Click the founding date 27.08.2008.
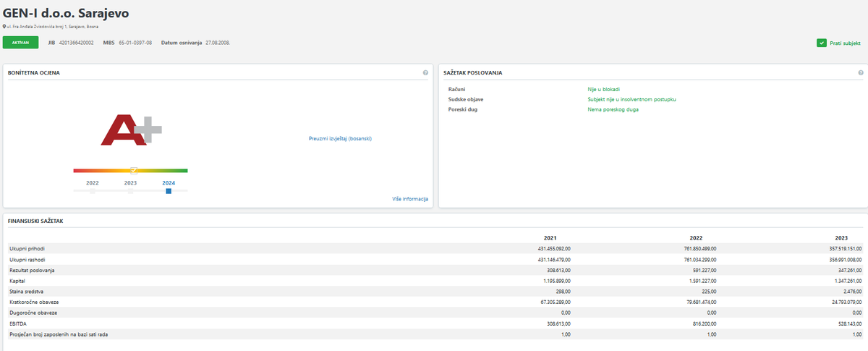The image size is (868, 351). click(218, 43)
